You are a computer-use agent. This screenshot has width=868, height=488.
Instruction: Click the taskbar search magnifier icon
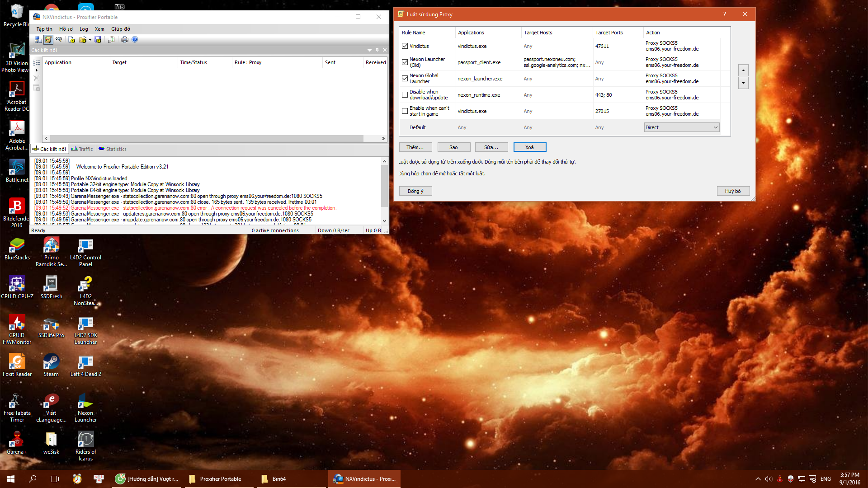33,479
